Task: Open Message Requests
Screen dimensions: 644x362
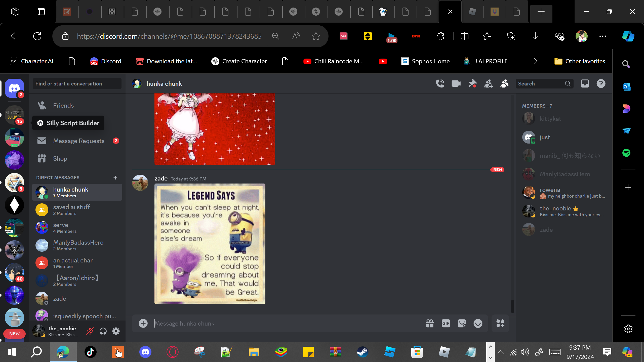Action: pyautogui.click(x=78, y=141)
